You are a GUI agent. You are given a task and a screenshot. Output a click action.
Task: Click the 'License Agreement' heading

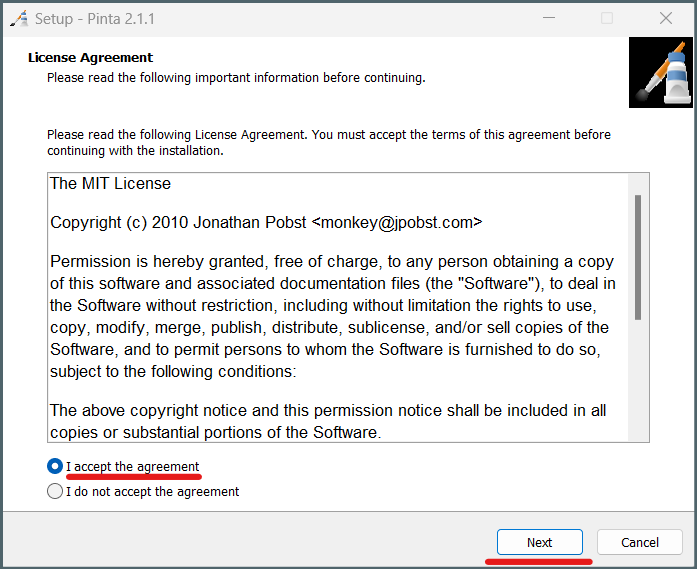[90, 58]
